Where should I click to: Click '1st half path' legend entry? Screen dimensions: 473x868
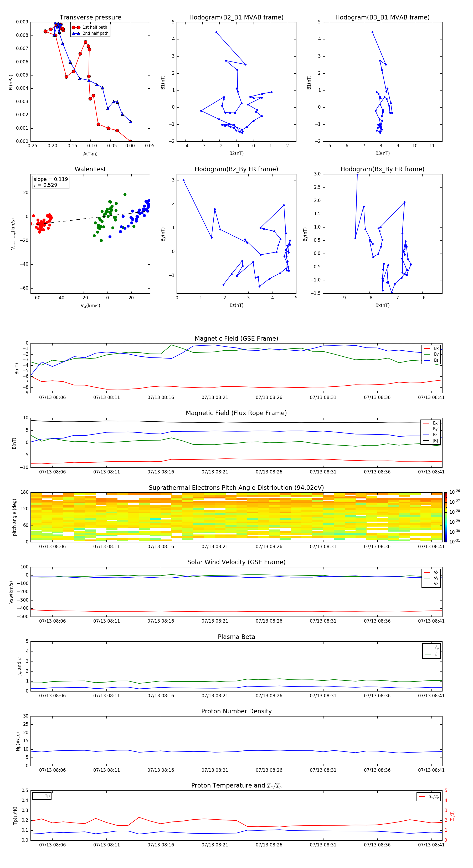[90, 27]
